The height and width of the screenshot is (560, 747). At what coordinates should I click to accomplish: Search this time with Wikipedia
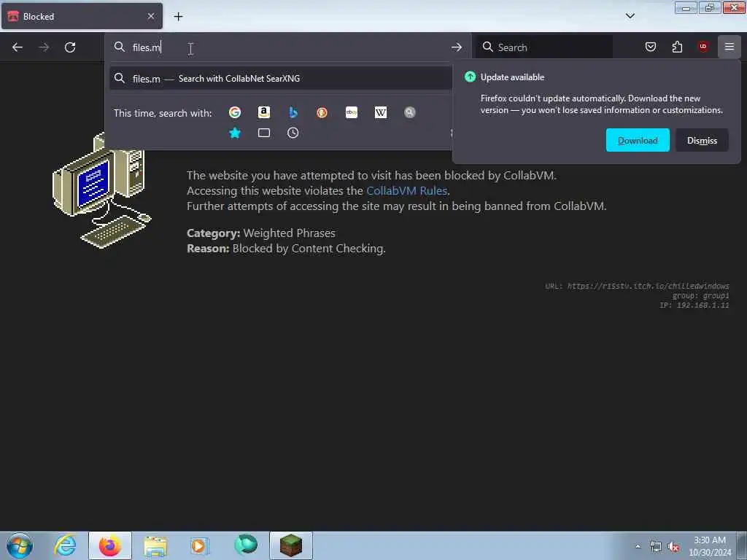381,112
